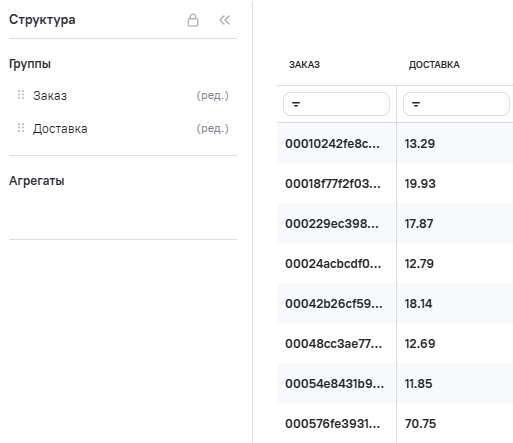Sort by the ЗАКАЗ column header
The image size is (513, 443).
coord(304,65)
